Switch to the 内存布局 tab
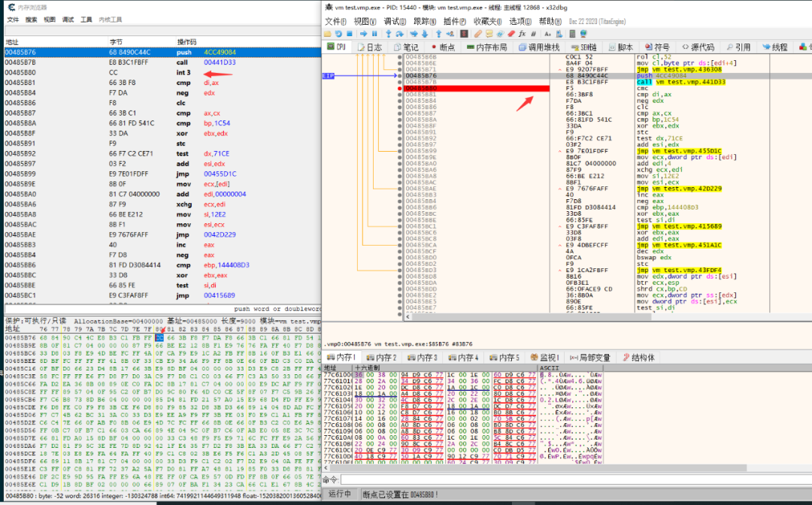812x505 pixels. (487, 47)
